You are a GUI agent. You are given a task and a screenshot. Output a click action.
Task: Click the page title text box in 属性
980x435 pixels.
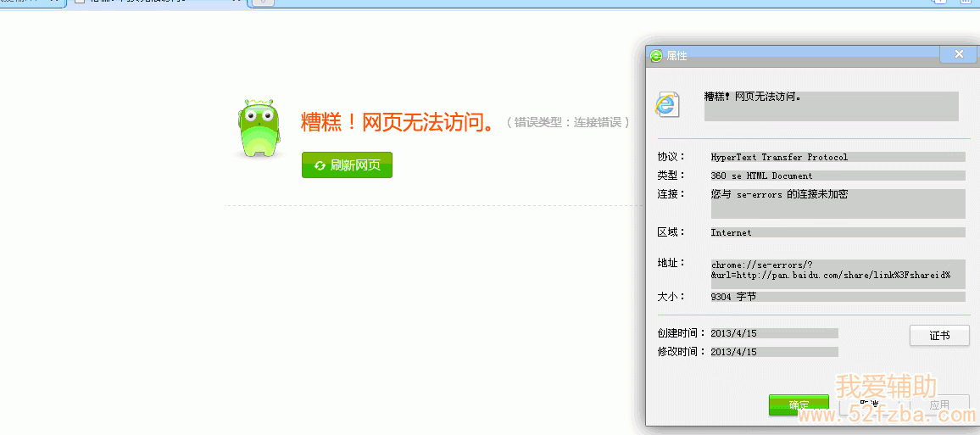832,106
